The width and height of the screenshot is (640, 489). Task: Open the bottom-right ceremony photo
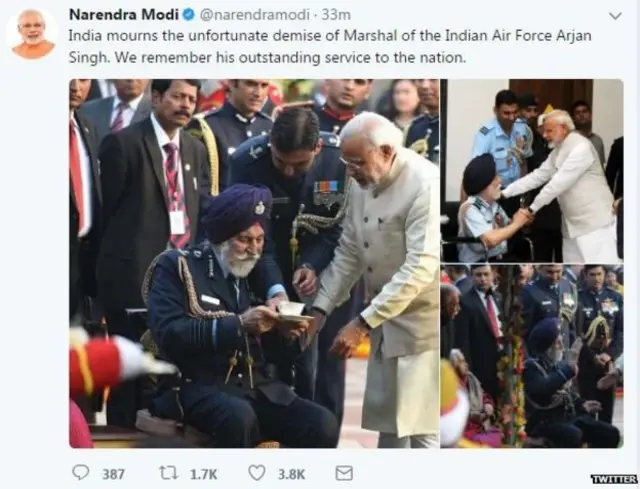point(532,356)
